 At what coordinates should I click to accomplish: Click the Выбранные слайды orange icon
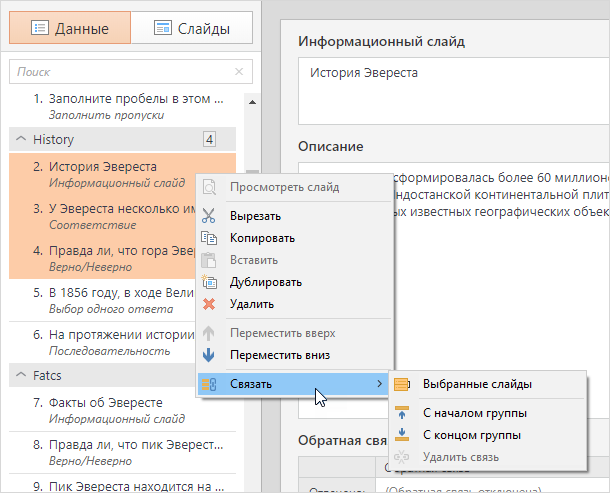402,384
